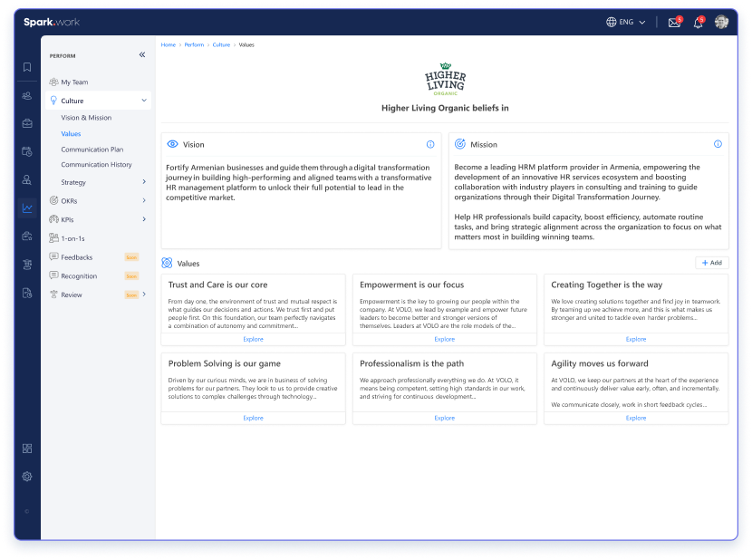Expand the Strategy submenu arrow
This screenshot has height=560, width=752.
pos(144,182)
